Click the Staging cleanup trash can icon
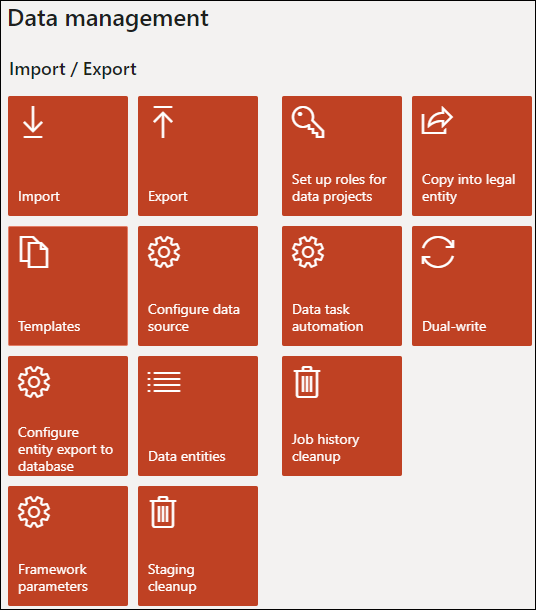 [x=163, y=512]
